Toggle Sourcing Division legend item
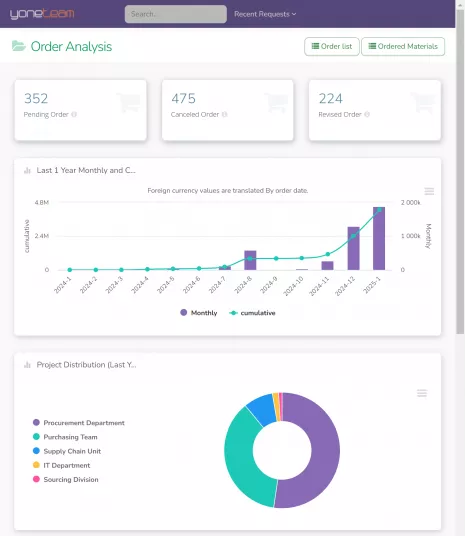Viewport: 465px width, 536px height. coord(66,480)
